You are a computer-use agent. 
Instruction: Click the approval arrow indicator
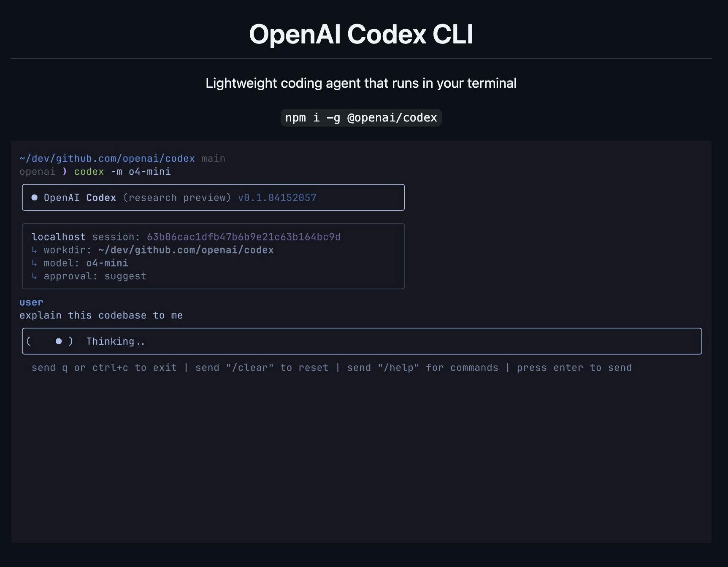click(35, 276)
